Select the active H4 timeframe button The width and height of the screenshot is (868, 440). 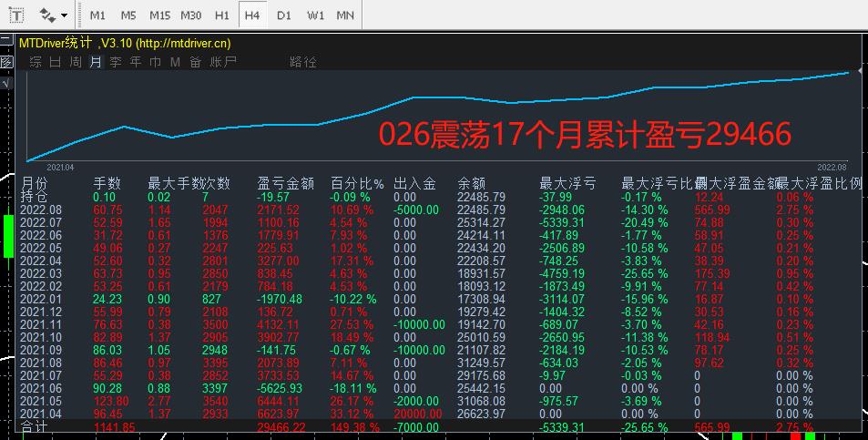(x=252, y=15)
